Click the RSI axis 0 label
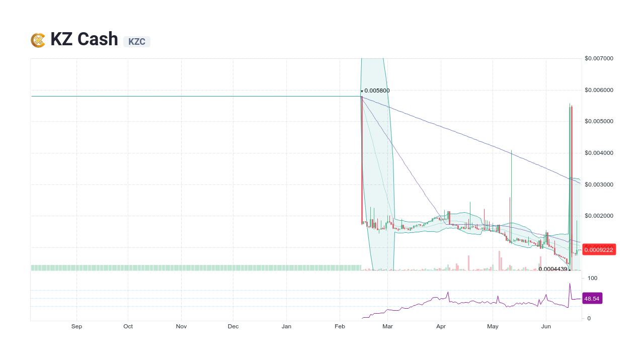The height and width of the screenshot is (362, 644). 590,318
